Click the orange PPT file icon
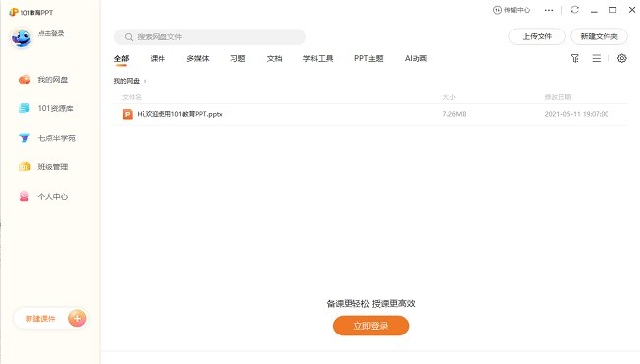 (x=128, y=114)
